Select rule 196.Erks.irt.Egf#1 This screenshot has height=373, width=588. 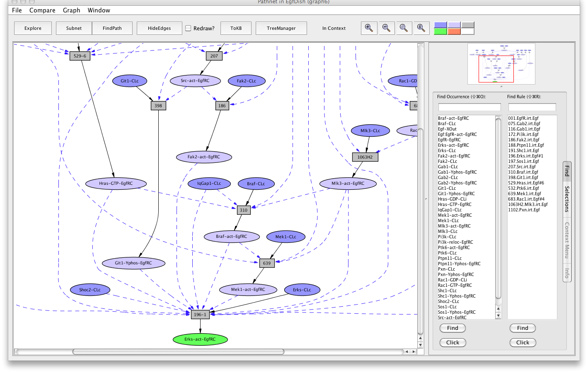pyautogui.click(x=525, y=156)
